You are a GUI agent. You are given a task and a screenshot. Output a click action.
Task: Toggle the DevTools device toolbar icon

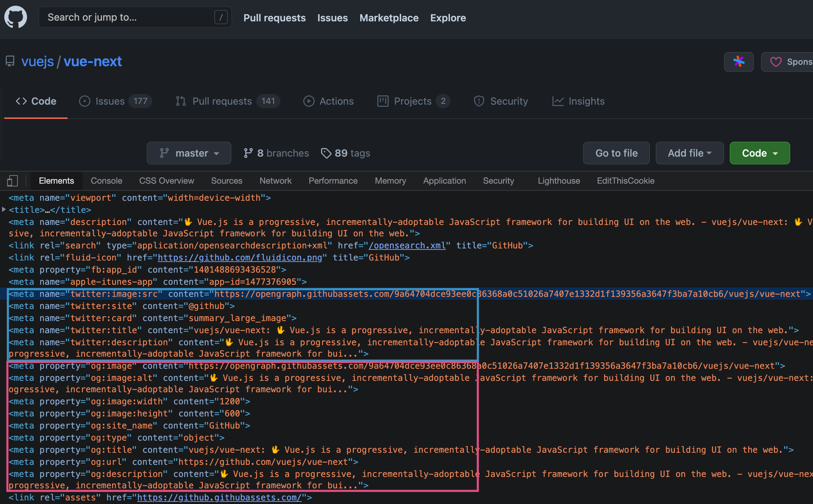(x=12, y=181)
